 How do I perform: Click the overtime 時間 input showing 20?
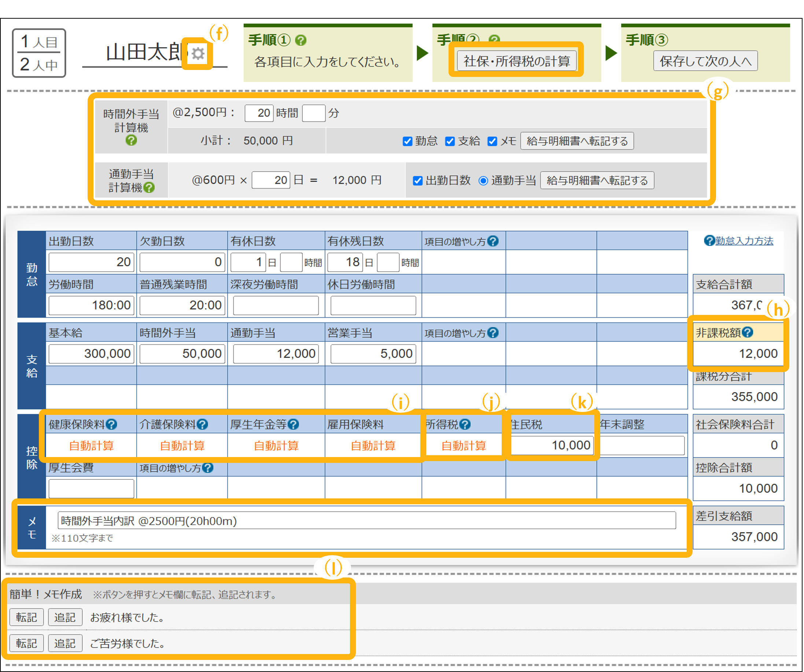pos(259,113)
